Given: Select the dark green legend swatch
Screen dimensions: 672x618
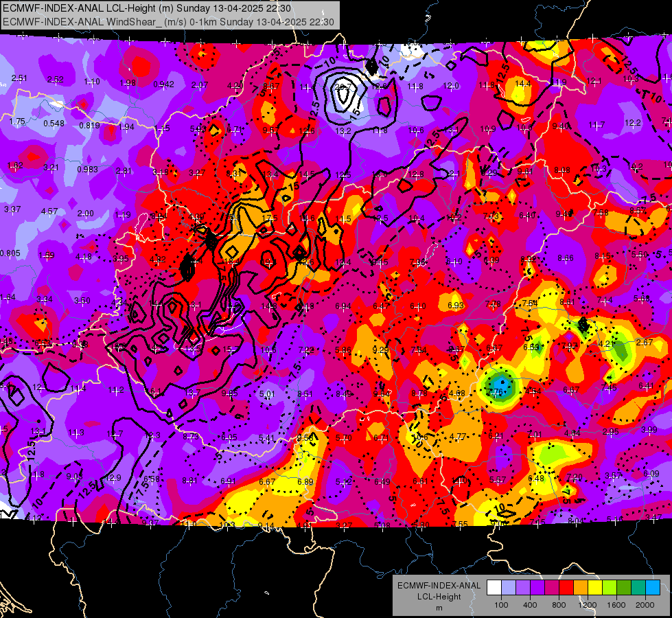Looking at the screenshot, I should [624, 588].
